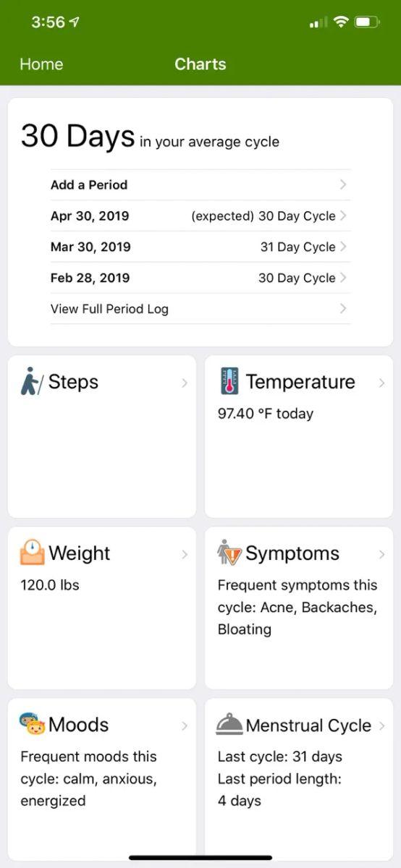Open chevron next to Apr 30, 2019 cycle
Screen dimensions: 401x868
pos(343,216)
